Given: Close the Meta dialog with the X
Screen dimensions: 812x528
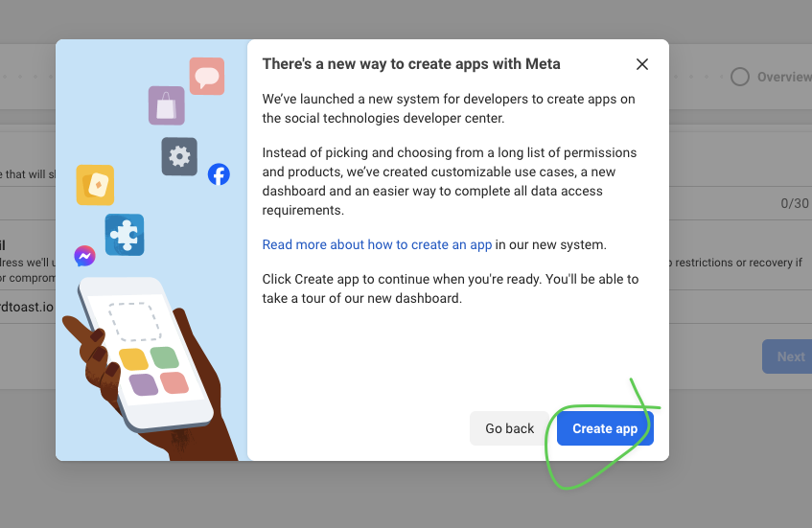Looking at the screenshot, I should pos(642,64).
